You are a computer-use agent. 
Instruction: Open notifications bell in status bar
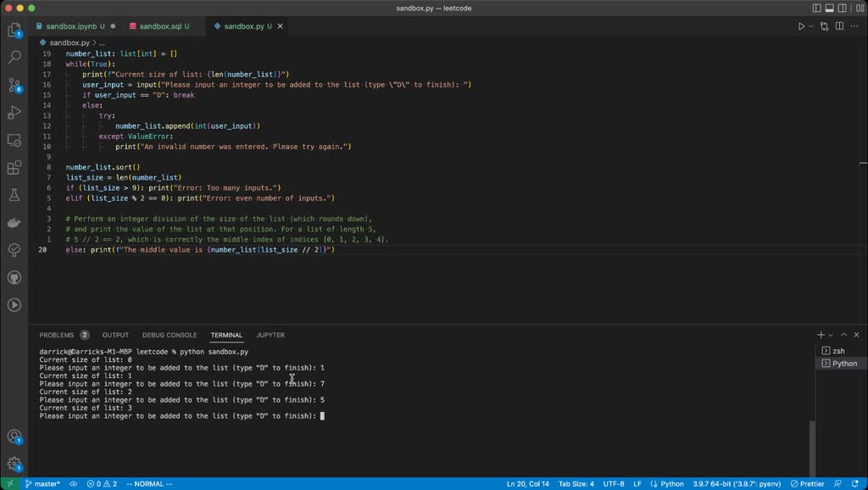coord(855,484)
